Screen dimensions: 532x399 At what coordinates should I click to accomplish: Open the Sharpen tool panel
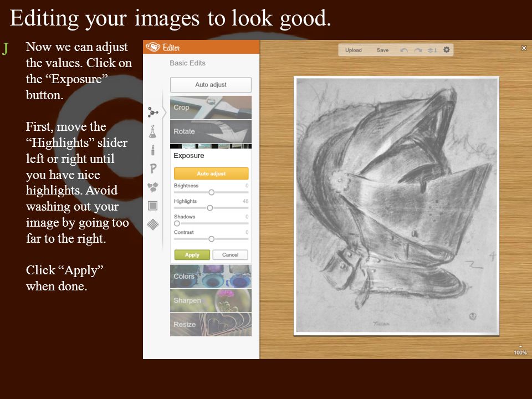(211, 300)
